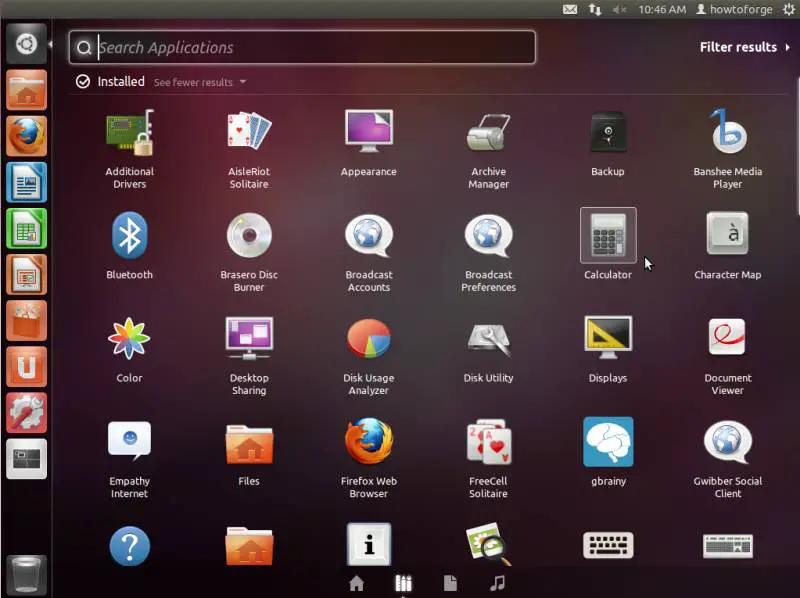This screenshot has width=800, height=598.
Task: Open the Trash in the launcher
Action: pos(27,575)
